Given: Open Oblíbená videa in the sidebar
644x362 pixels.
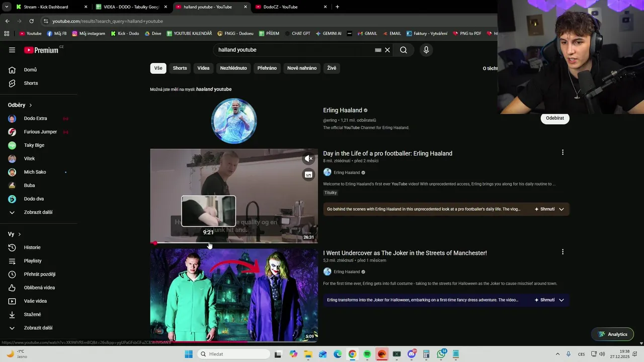Looking at the screenshot, I should coord(39,288).
